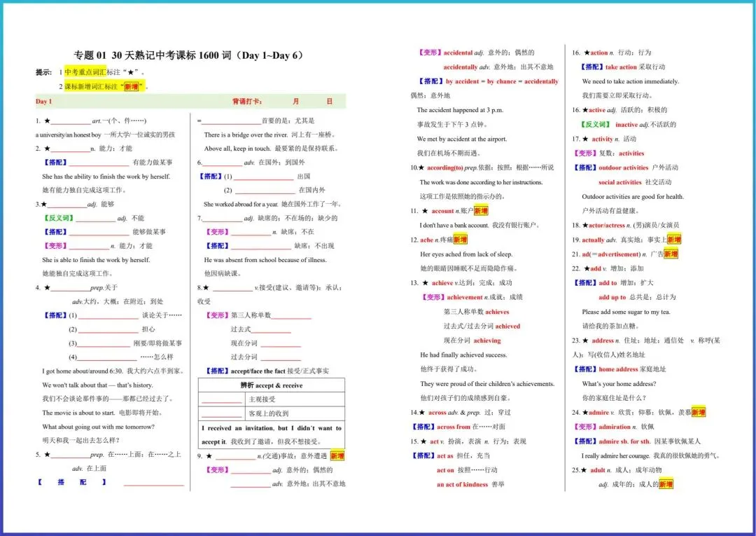Click the entry word 'account' in item 11
Image resolution: width=756 pixels, height=536 pixels.
pos(442,211)
